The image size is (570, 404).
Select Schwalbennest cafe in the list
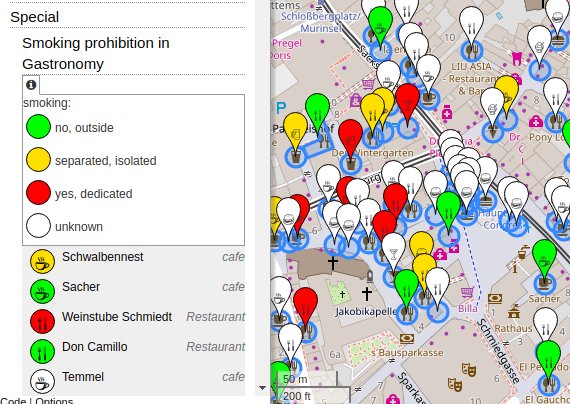coord(133,261)
